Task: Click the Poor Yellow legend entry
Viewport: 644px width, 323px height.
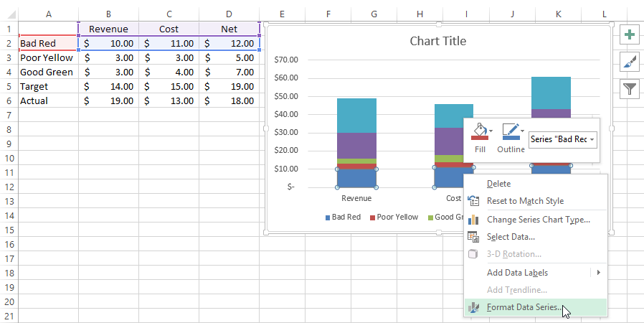Action: [394, 217]
